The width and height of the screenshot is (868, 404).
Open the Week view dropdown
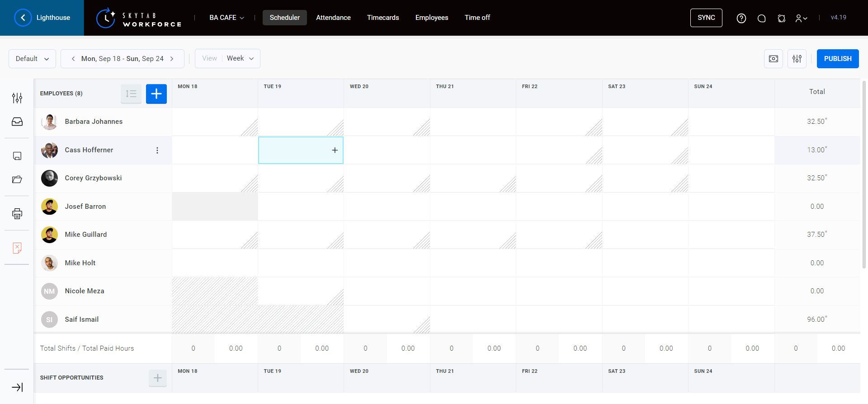pyautogui.click(x=240, y=59)
